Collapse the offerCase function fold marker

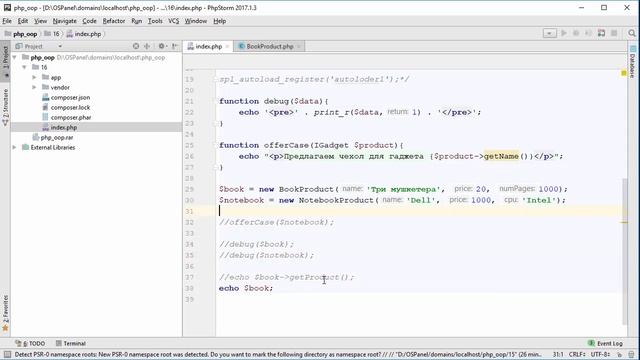pos(216,145)
